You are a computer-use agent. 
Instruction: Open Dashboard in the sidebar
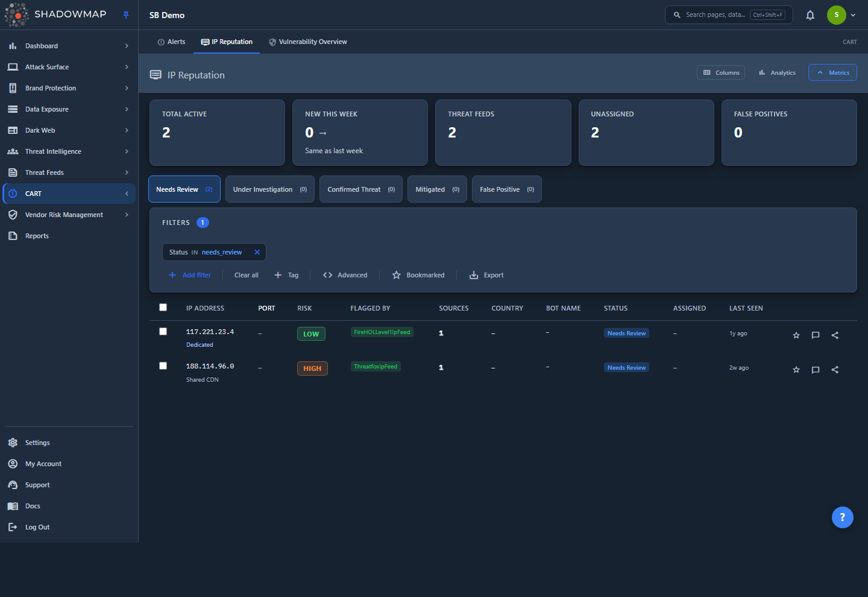coord(68,46)
